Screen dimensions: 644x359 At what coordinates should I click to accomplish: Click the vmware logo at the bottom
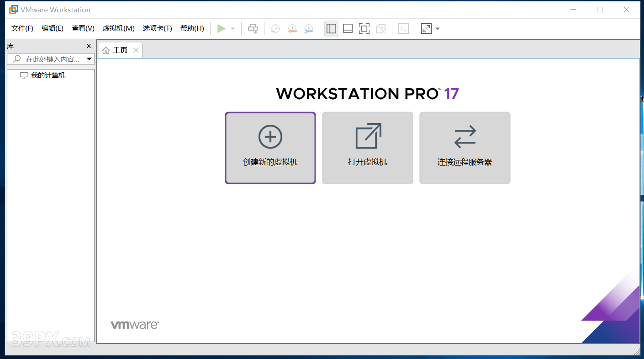[x=135, y=325]
